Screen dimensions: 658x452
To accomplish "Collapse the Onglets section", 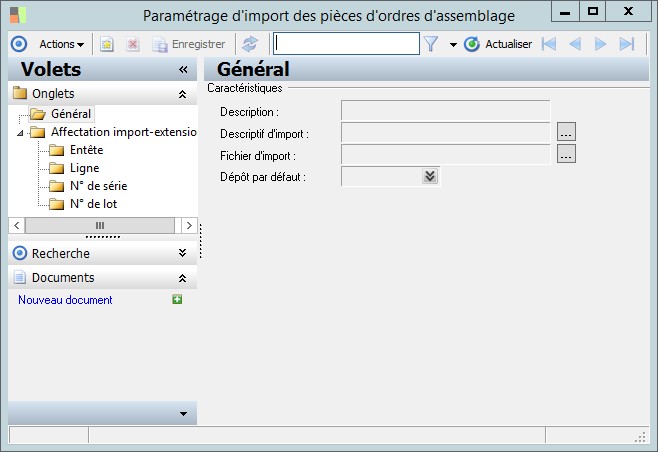I will point(182,94).
